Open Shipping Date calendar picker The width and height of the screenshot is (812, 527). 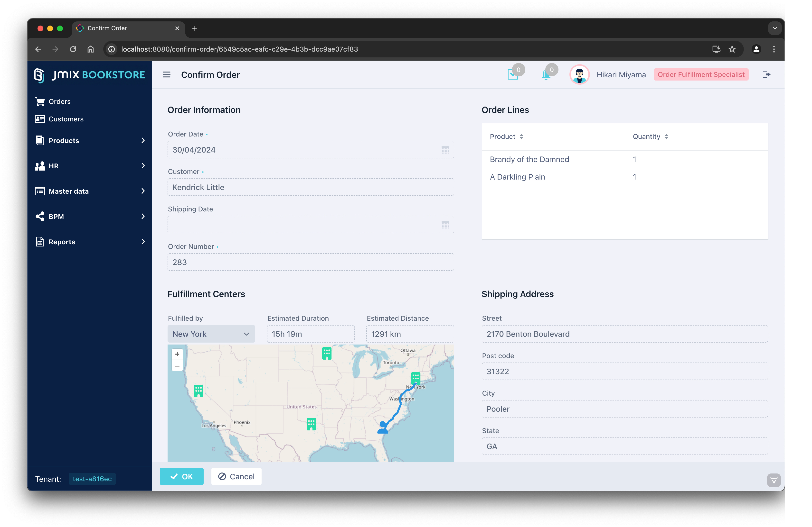click(445, 225)
